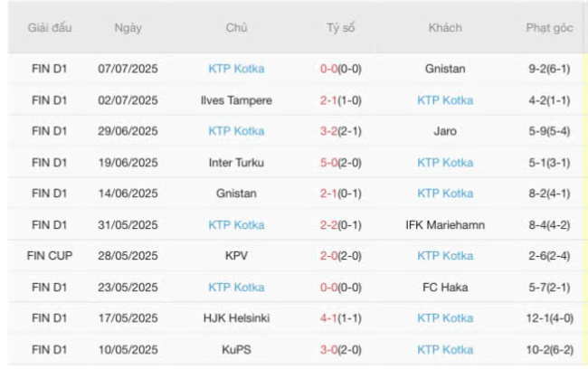Select the 'Tỷ số' column header
Viewport: 588px width, 369px height.
[341, 28]
